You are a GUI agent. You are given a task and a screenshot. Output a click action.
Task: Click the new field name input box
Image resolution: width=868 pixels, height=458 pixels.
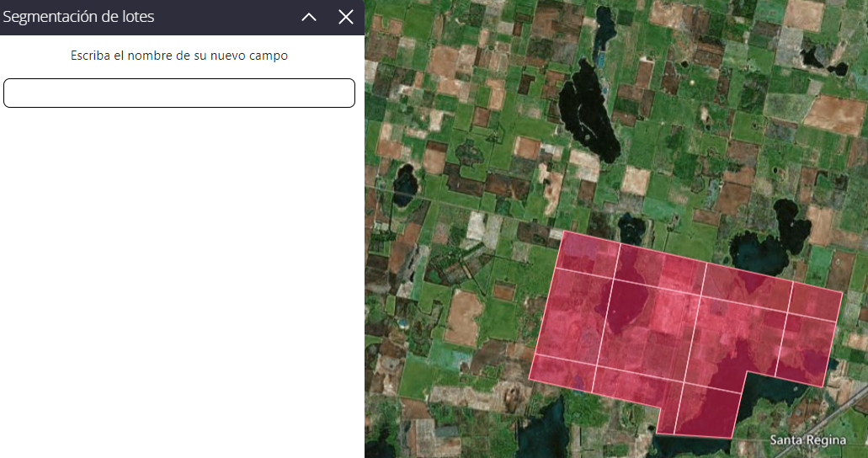point(179,93)
